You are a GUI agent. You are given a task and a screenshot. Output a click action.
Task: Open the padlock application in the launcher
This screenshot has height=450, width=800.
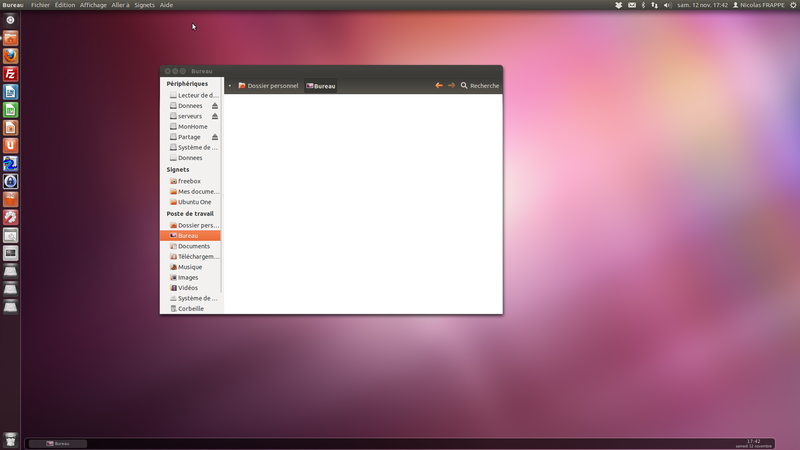pyautogui.click(x=10, y=182)
